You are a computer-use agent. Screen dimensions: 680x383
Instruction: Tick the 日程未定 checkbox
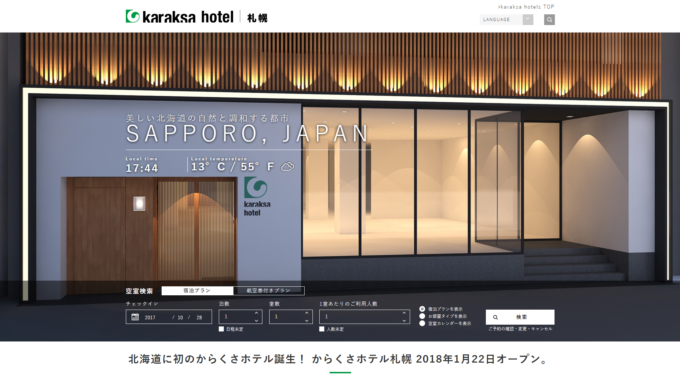tap(222, 329)
